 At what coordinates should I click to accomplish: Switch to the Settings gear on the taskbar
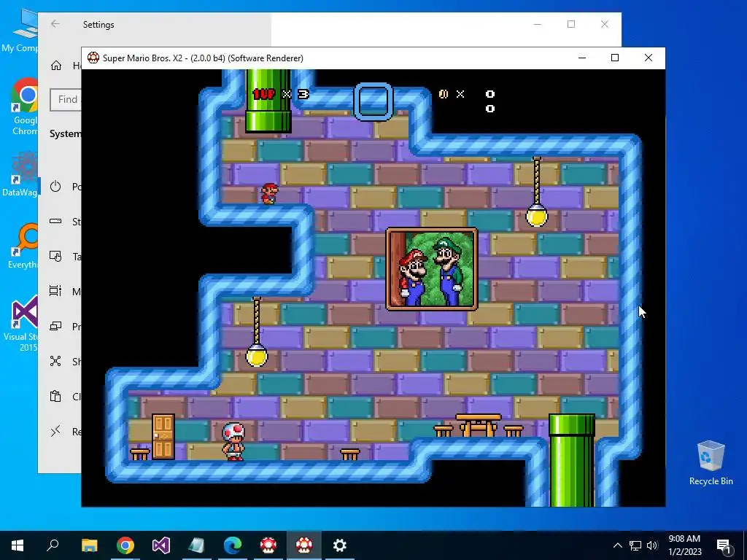(340, 545)
